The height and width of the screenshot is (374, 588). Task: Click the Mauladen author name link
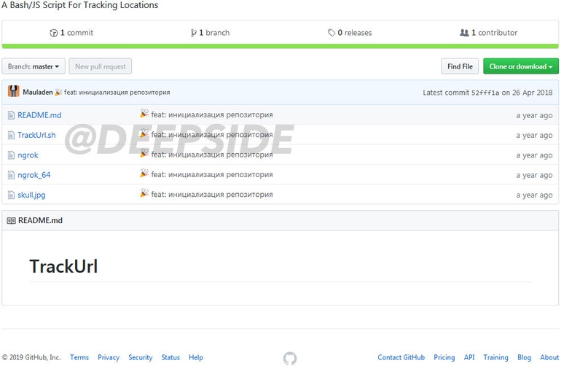point(37,93)
